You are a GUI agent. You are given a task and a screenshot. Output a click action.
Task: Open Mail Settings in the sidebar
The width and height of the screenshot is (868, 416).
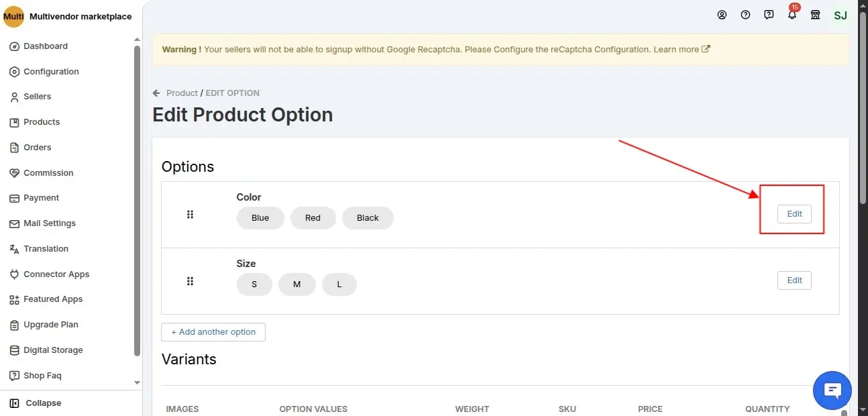[x=49, y=223]
